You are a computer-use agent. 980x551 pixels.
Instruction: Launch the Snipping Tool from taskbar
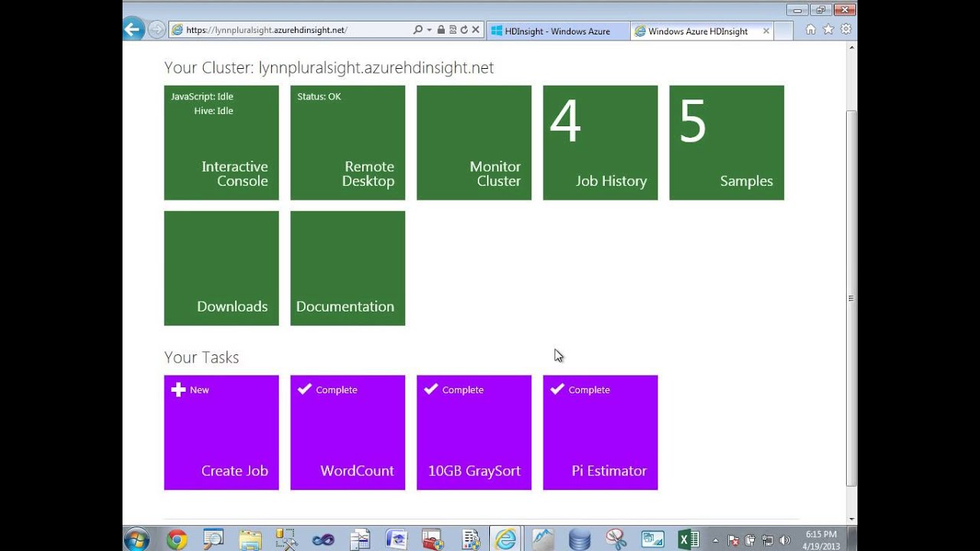(x=616, y=539)
